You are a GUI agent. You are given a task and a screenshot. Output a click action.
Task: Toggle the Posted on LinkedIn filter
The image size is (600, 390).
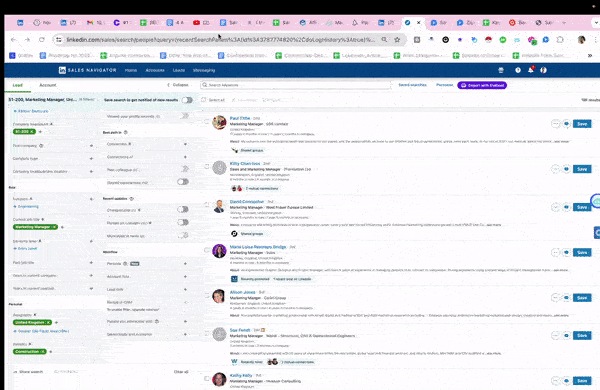183,222
